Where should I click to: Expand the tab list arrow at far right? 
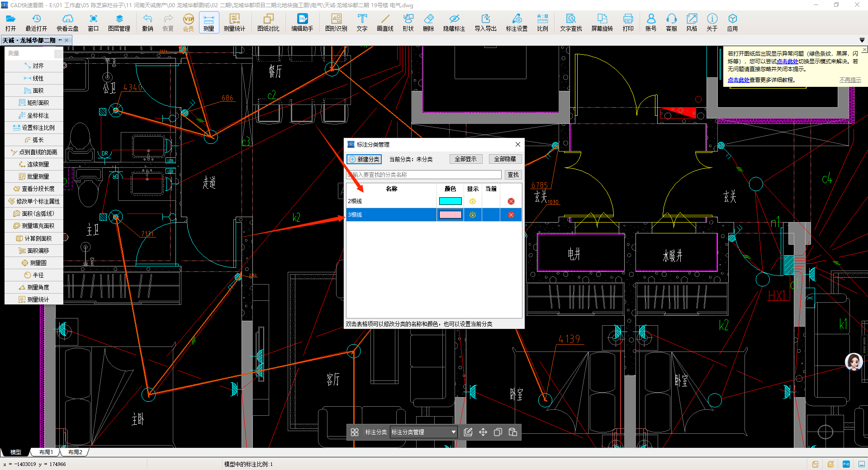point(862,40)
